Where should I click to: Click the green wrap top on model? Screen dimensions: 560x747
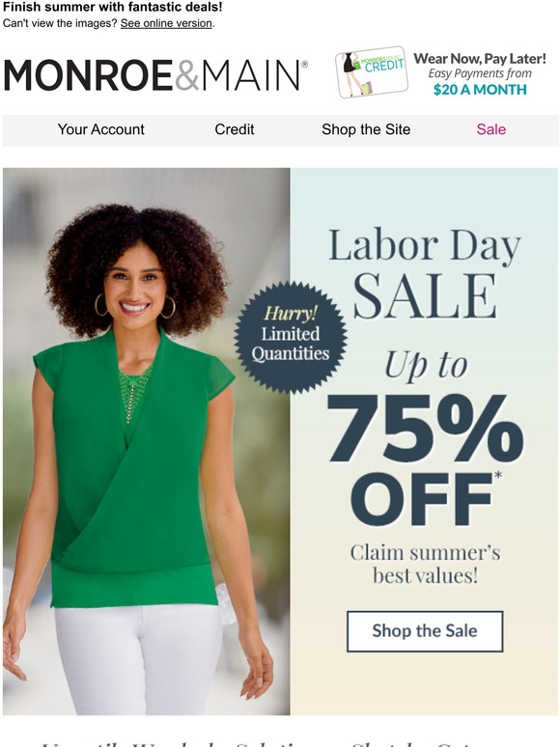133,469
